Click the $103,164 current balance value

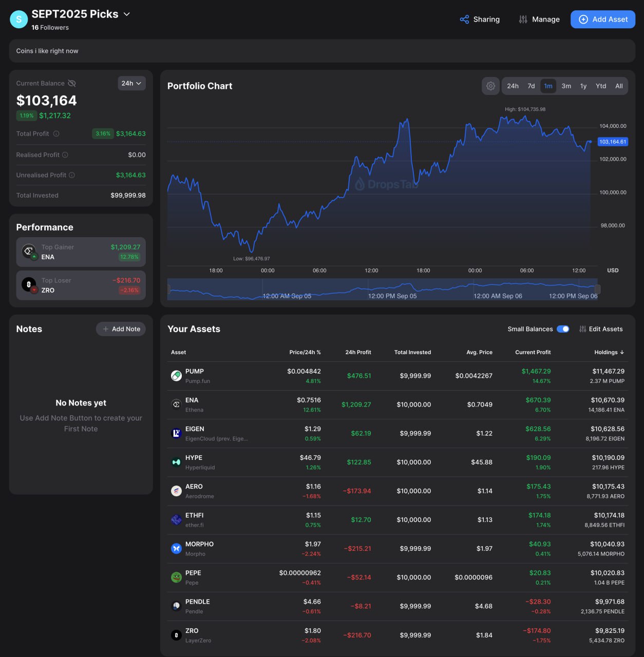point(46,101)
